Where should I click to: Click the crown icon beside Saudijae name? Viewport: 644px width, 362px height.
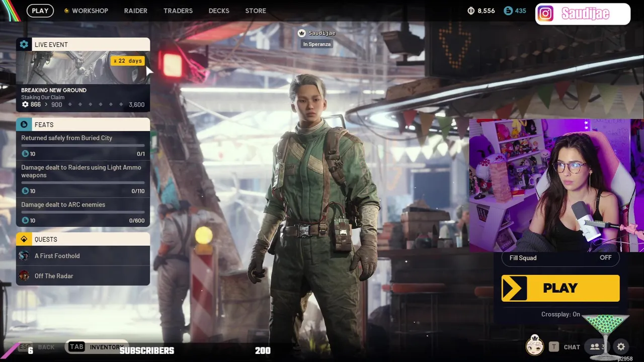[302, 33]
